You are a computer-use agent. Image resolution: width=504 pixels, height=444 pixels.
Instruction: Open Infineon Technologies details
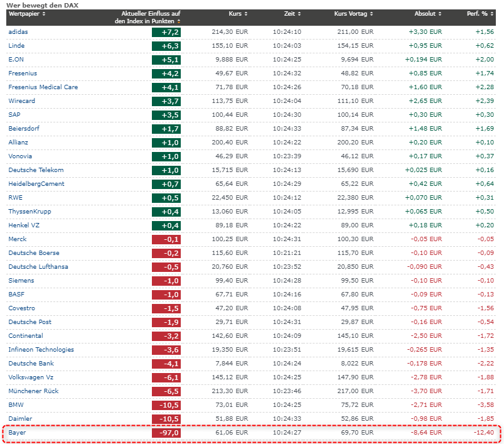click(x=41, y=350)
